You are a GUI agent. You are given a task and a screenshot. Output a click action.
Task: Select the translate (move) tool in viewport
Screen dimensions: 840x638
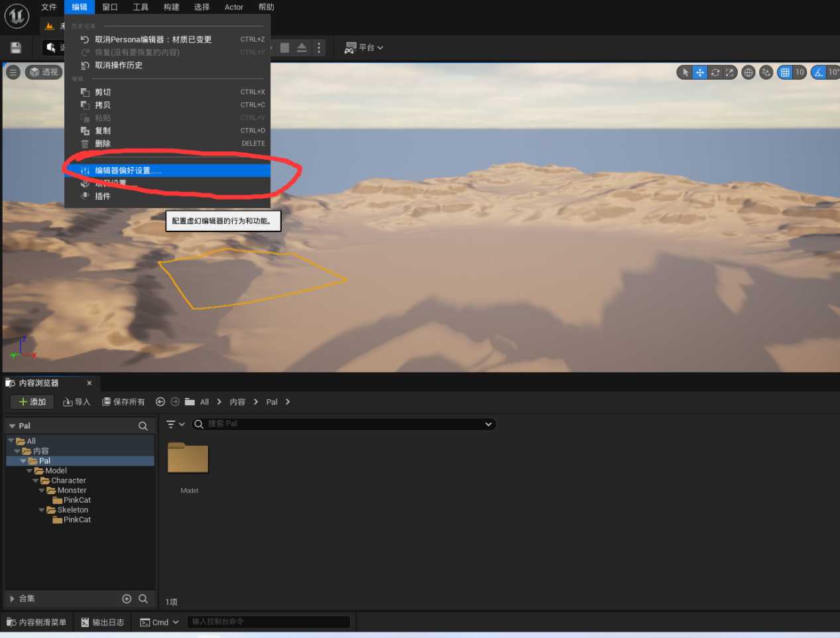click(x=699, y=72)
